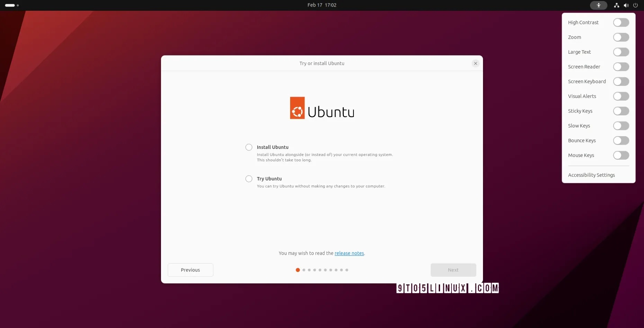Click the Screen Reader label

click(584, 67)
